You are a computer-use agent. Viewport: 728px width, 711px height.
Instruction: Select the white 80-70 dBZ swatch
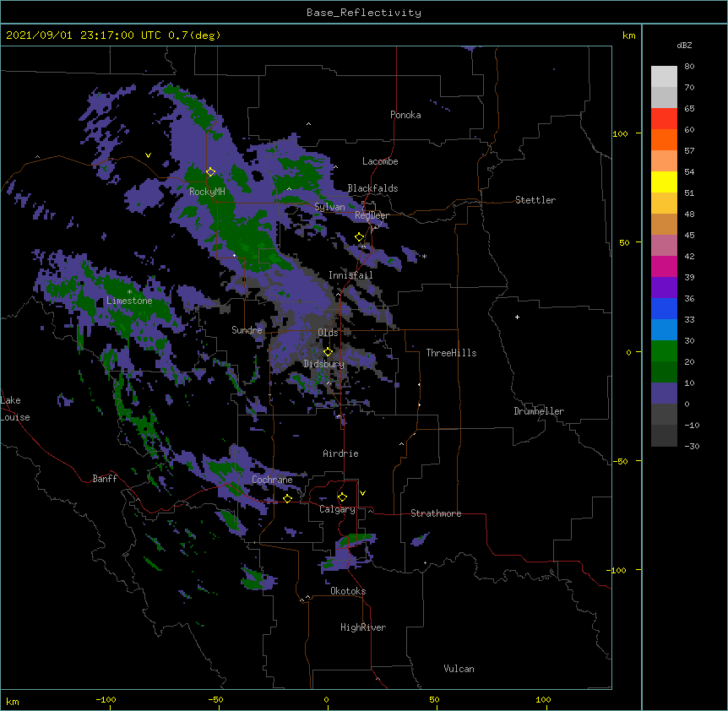pyautogui.click(x=664, y=77)
